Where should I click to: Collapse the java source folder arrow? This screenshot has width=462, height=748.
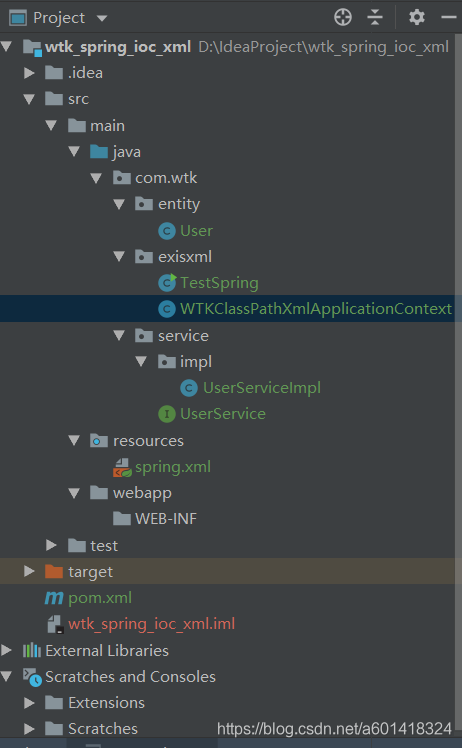74,152
